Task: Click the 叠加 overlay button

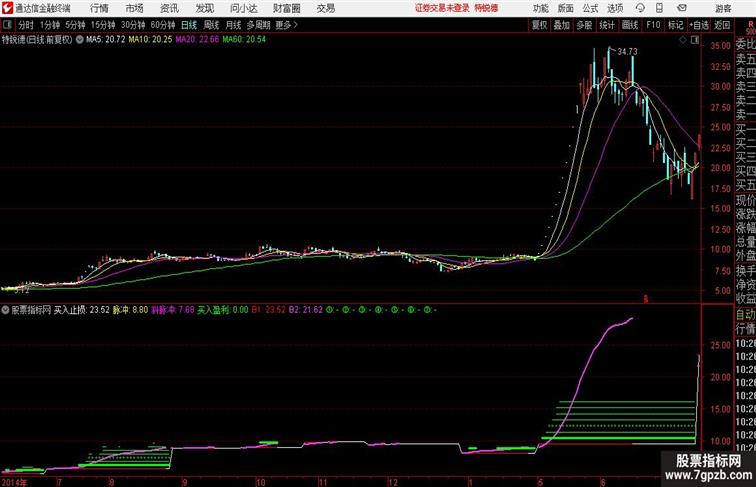Action: click(562, 25)
